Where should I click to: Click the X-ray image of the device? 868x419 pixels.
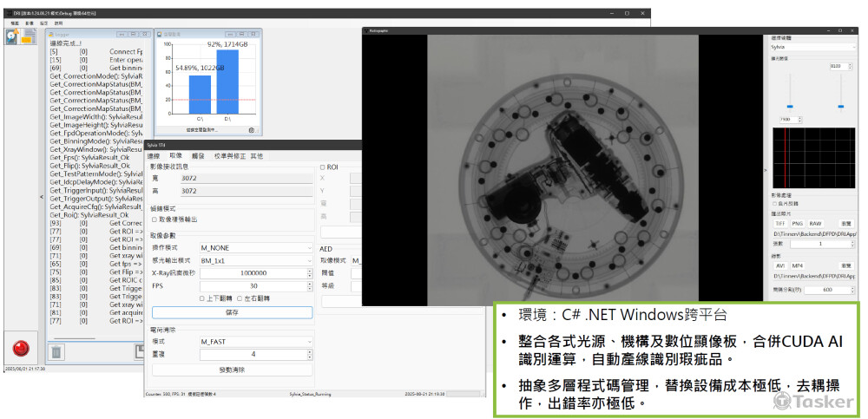click(x=562, y=171)
